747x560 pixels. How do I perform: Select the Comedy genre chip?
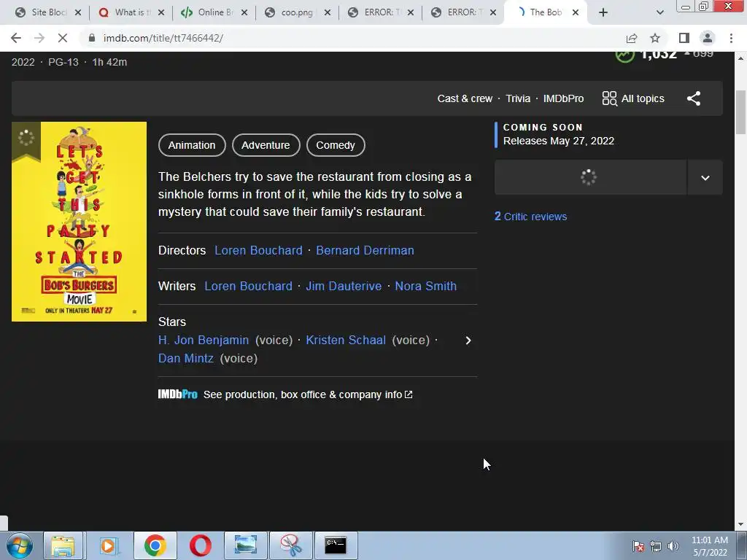(x=336, y=145)
